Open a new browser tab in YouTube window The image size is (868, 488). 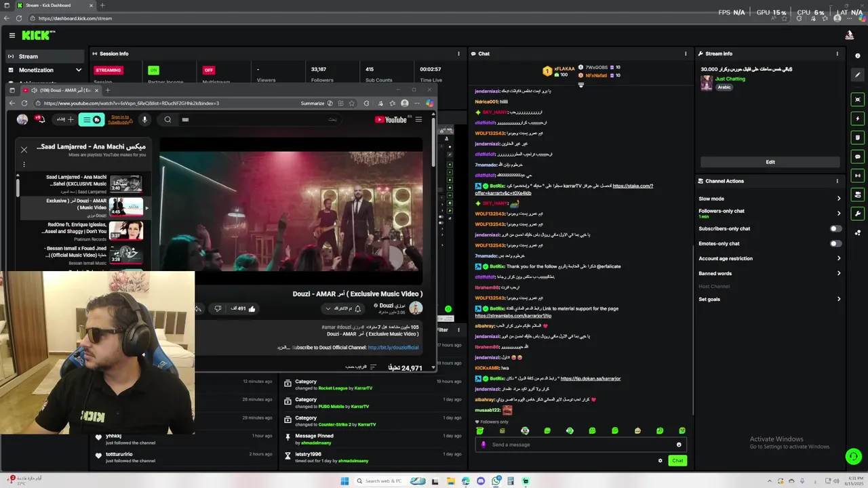tap(107, 90)
